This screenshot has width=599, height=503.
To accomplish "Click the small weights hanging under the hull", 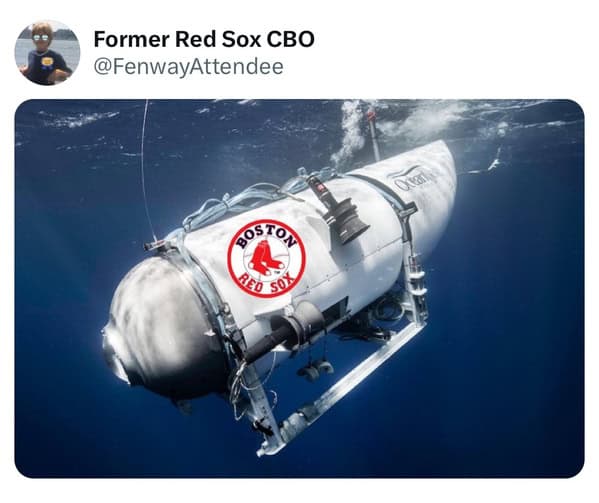I will coord(315,369).
